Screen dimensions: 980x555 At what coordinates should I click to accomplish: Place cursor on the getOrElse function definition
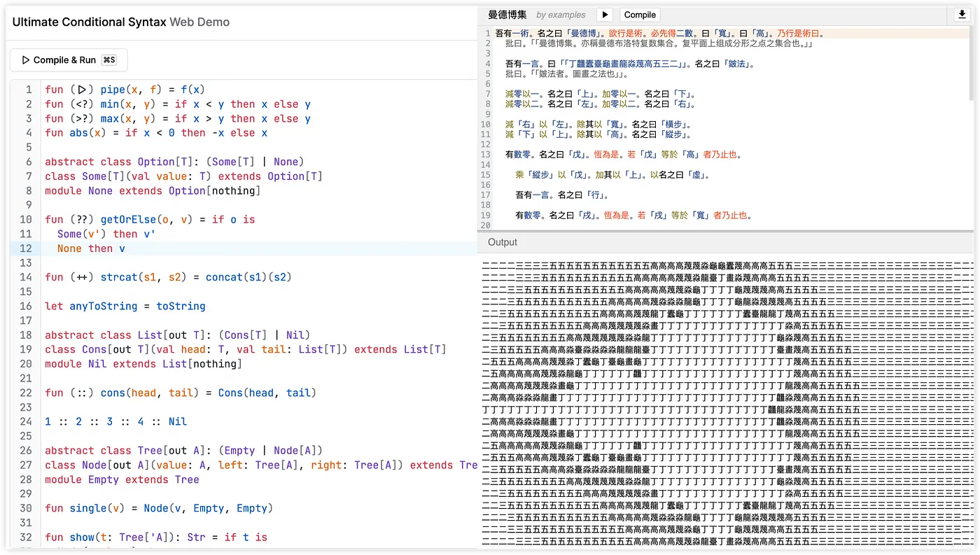tap(150, 219)
